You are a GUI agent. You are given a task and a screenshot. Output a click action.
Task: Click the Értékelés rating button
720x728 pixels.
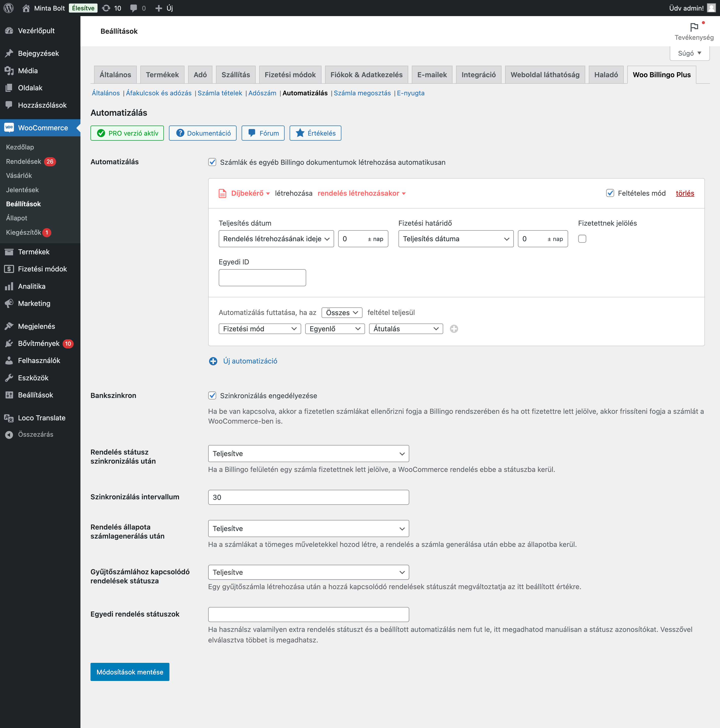(315, 133)
